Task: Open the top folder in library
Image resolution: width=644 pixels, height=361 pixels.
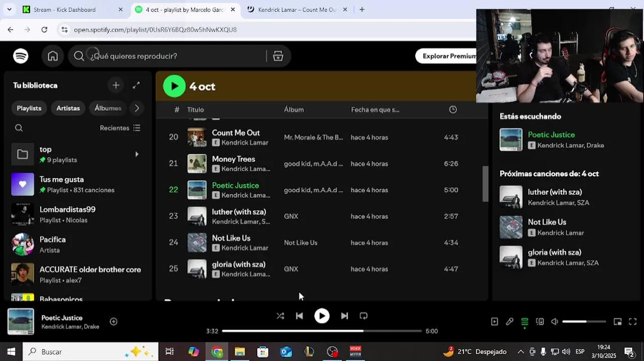Action: pos(78,154)
